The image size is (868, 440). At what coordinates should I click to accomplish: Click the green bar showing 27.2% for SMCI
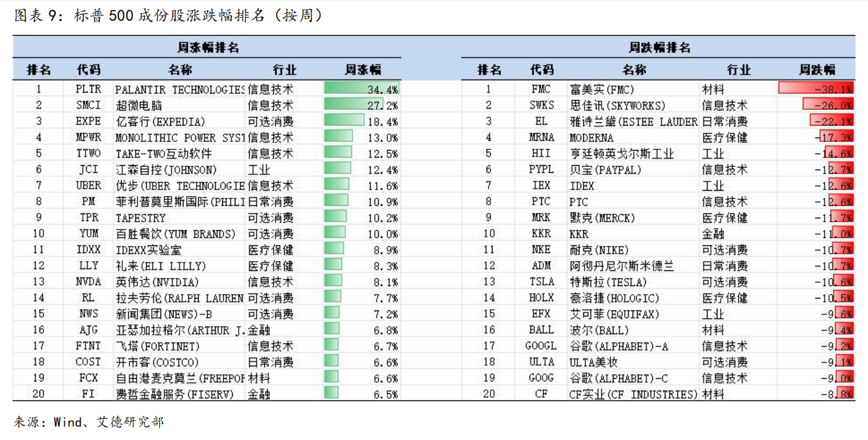[353, 105]
